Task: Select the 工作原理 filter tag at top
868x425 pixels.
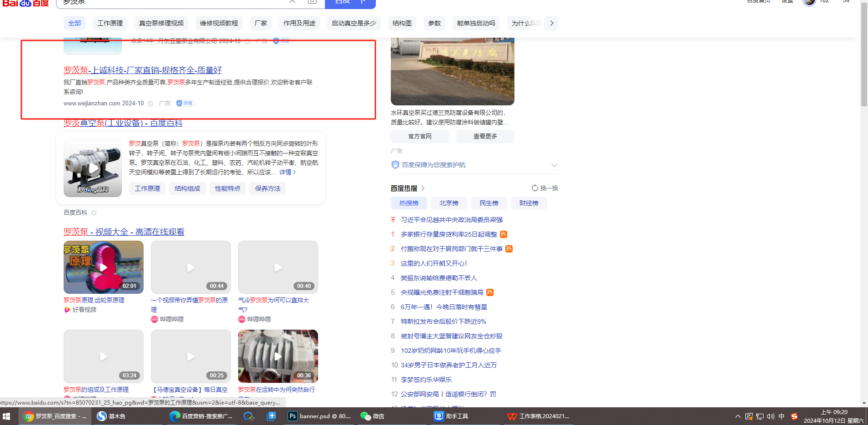Action: (110, 23)
